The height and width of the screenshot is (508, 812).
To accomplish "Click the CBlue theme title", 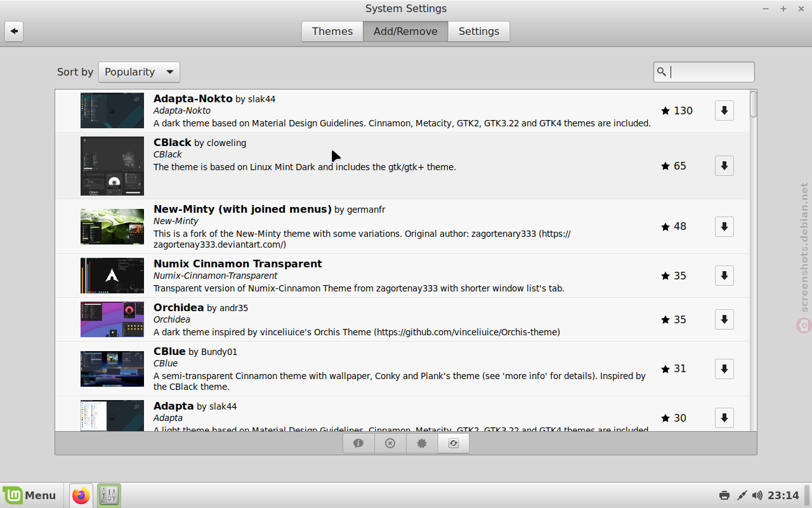I will (169, 351).
